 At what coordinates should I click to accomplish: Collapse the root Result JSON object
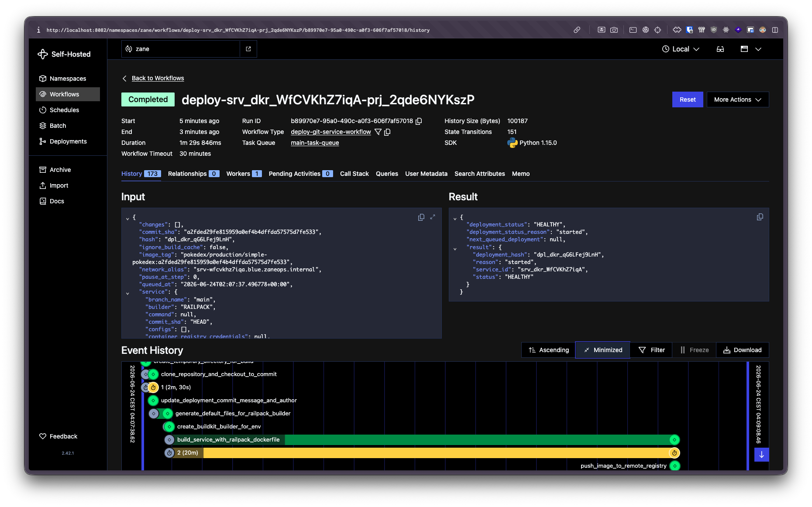click(455, 218)
